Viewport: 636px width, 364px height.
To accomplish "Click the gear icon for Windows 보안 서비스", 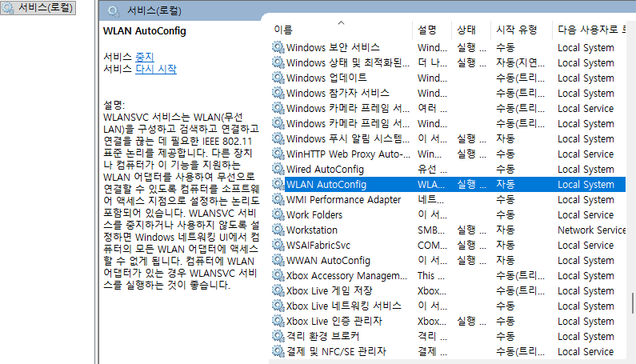I will [278, 47].
